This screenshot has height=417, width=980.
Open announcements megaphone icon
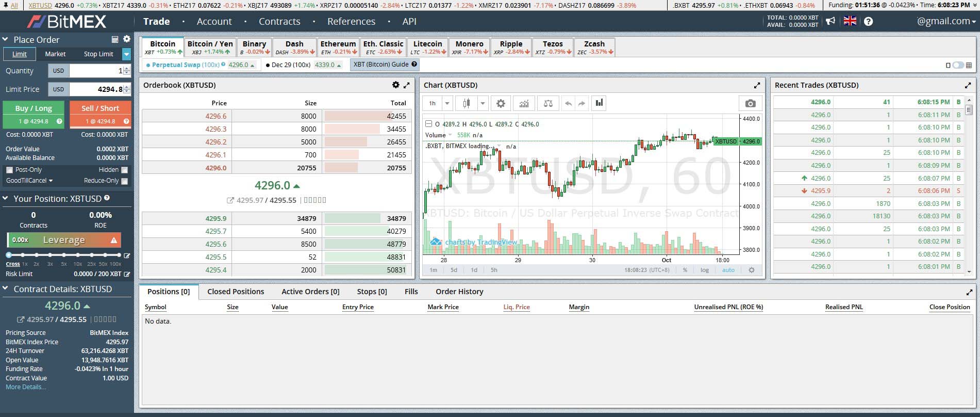click(830, 21)
